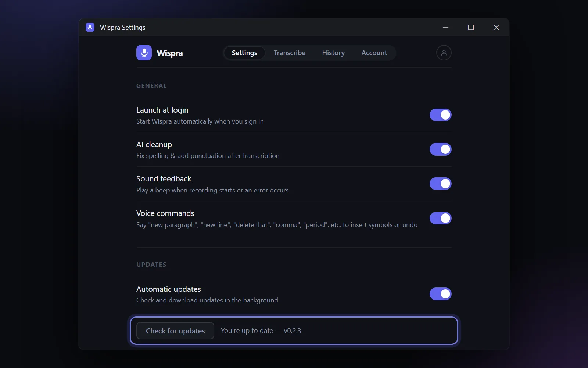Click the GENERAL section heading
The height and width of the screenshot is (368, 588).
tap(151, 86)
